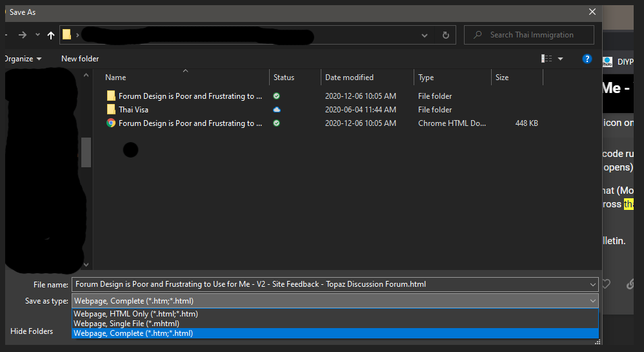Click the Chrome HTML document icon
The height and width of the screenshot is (352, 644).
111,123
